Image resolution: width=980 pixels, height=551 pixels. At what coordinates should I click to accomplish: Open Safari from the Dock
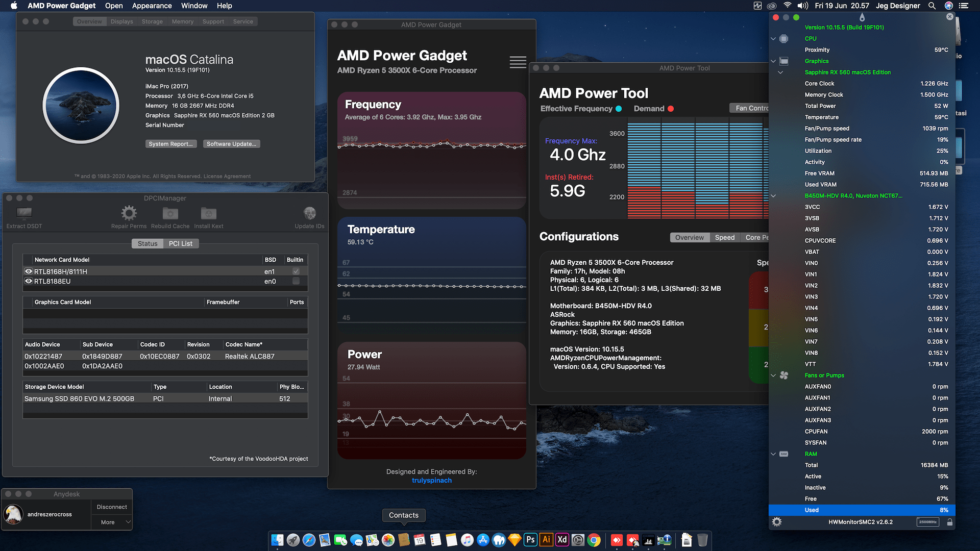[309, 540]
